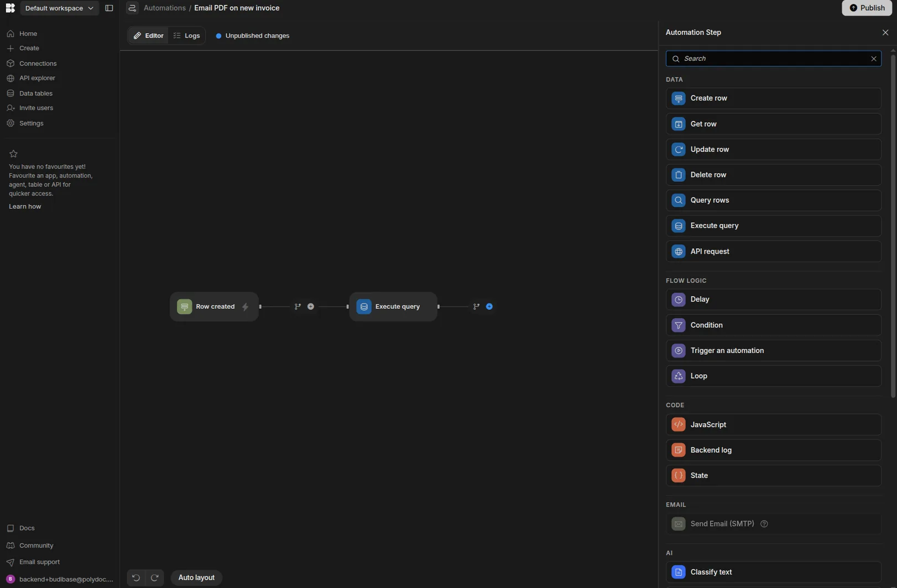Open Invite users in sidebar
897x588 pixels.
(36, 108)
